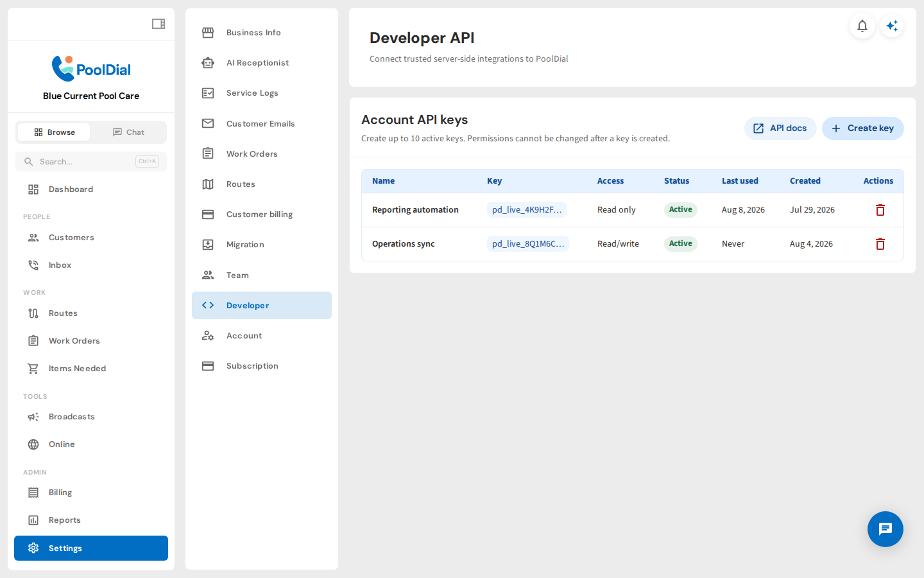Image resolution: width=924 pixels, height=578 pixels.
Task: Switch to the Chat tab
Action: point(128,132)
